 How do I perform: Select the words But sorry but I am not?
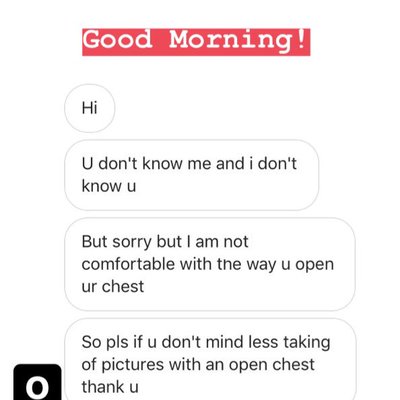pyautogui.click(x=165, y=242)
